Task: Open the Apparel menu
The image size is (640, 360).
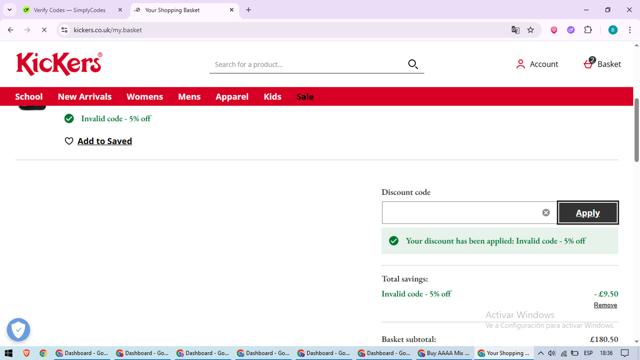Action: tap(232, 97)
